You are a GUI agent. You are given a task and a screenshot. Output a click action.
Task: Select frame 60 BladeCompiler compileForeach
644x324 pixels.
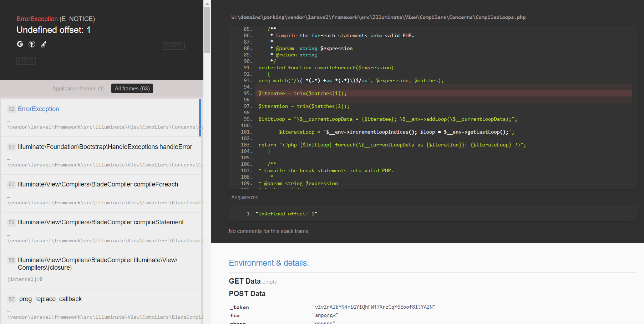pyautogui.click(x=101, y=193)
